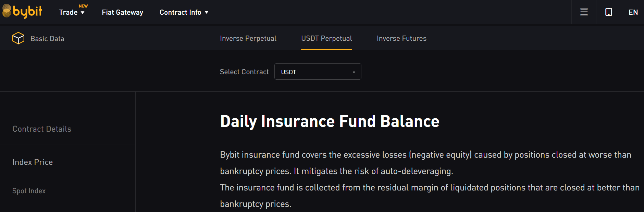This screenshot has width=644, height=212.
Task: Select Index Price in sidebar
Action: click(x=33, y=162)
